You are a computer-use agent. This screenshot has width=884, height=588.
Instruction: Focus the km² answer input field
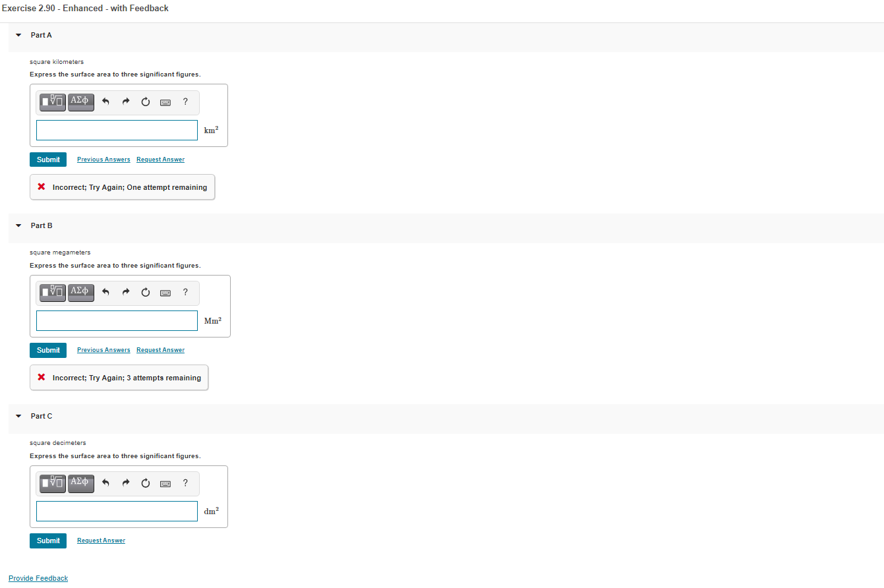pyautogui.click(x=117, y=130)
